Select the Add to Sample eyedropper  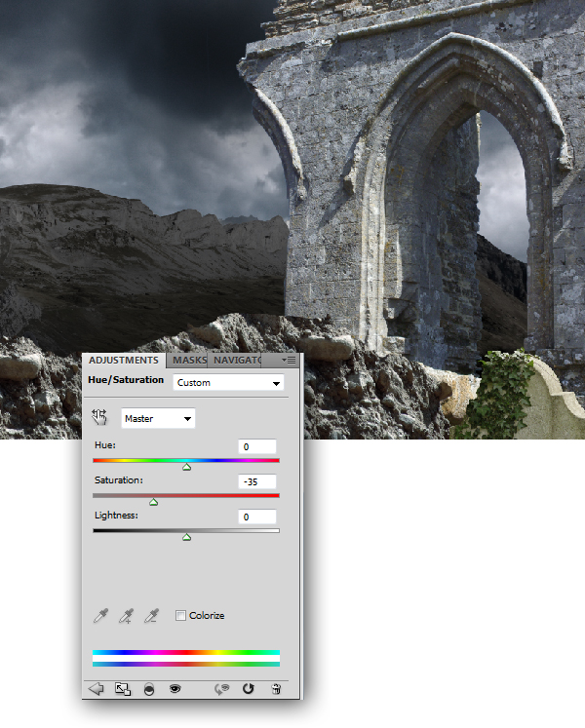click(125, 615)
